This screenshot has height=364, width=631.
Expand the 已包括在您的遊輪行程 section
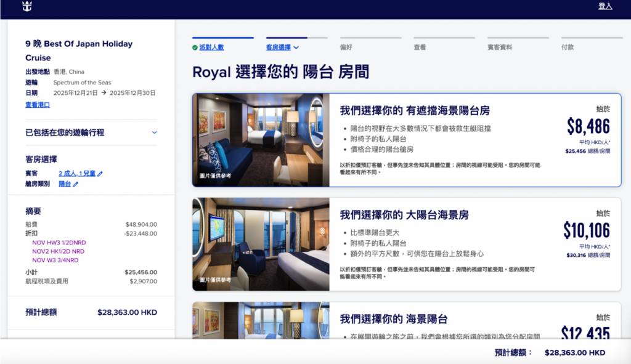[x=154, y=132]
